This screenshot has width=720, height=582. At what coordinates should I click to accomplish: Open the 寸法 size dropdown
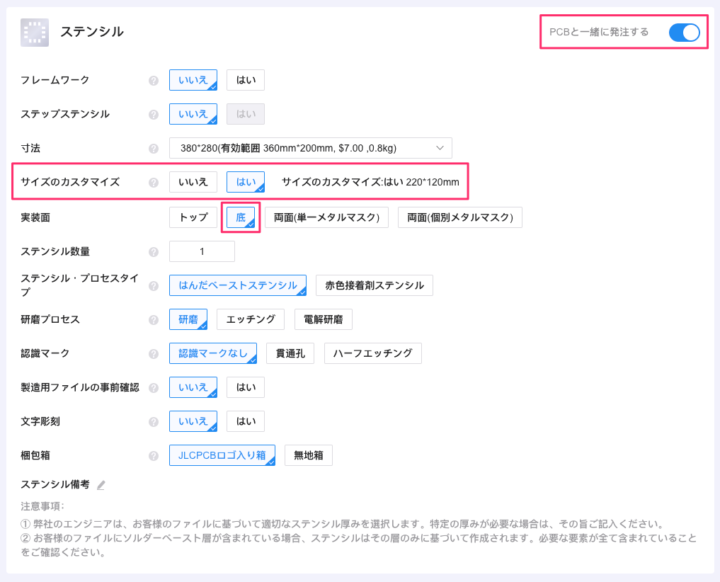point(310,149)
